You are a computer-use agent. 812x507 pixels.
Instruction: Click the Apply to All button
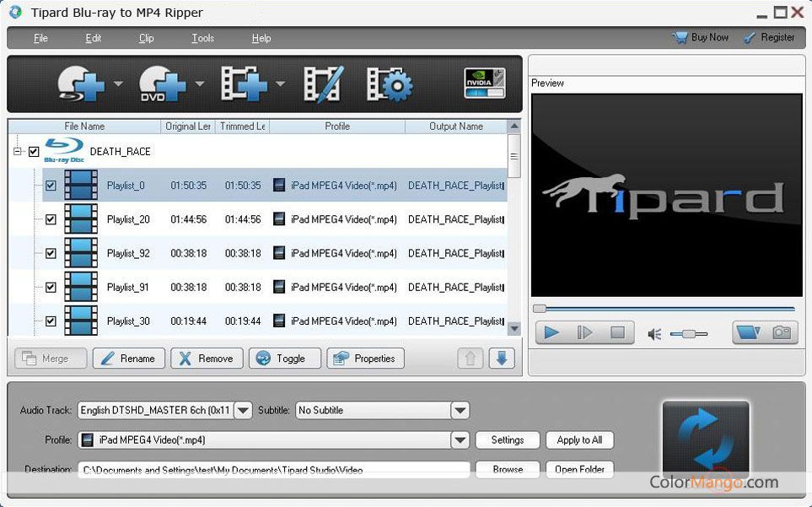pyautogui.click(x=579, y=440)
